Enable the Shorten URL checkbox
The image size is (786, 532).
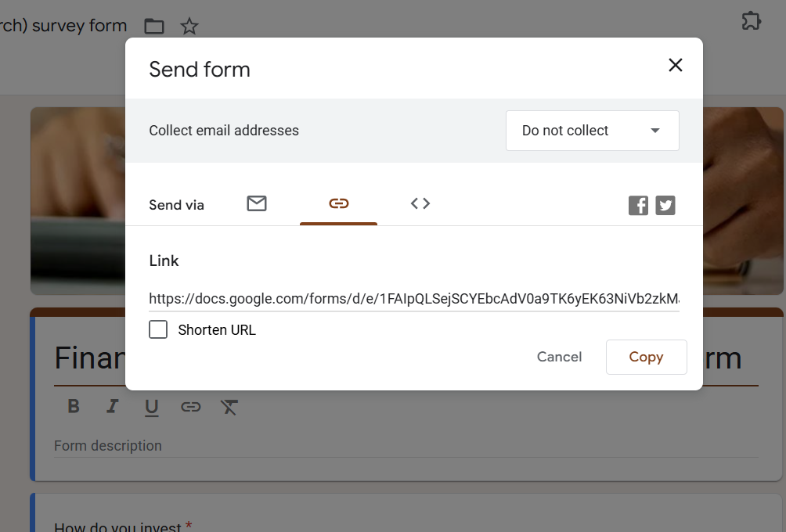coord(158,329)
